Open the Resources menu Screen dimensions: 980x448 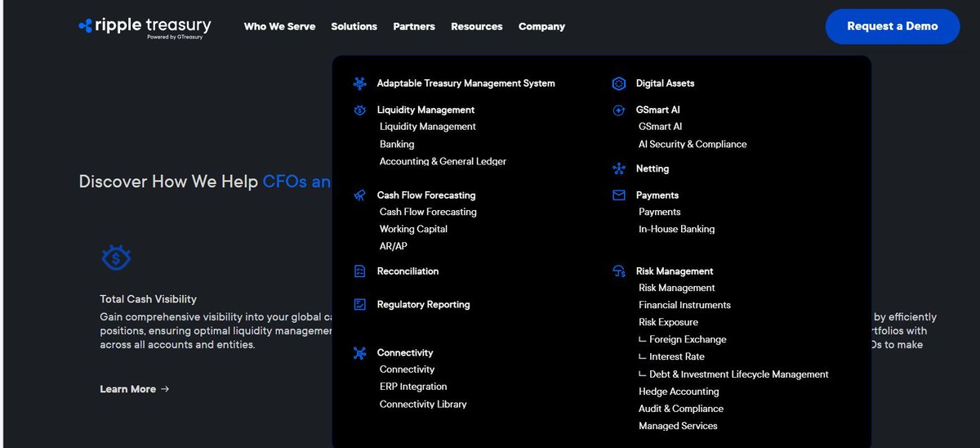(x=477, y=26)
